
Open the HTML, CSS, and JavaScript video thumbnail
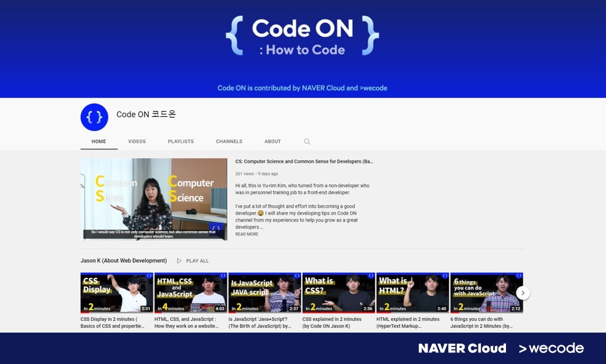[191, 292]
